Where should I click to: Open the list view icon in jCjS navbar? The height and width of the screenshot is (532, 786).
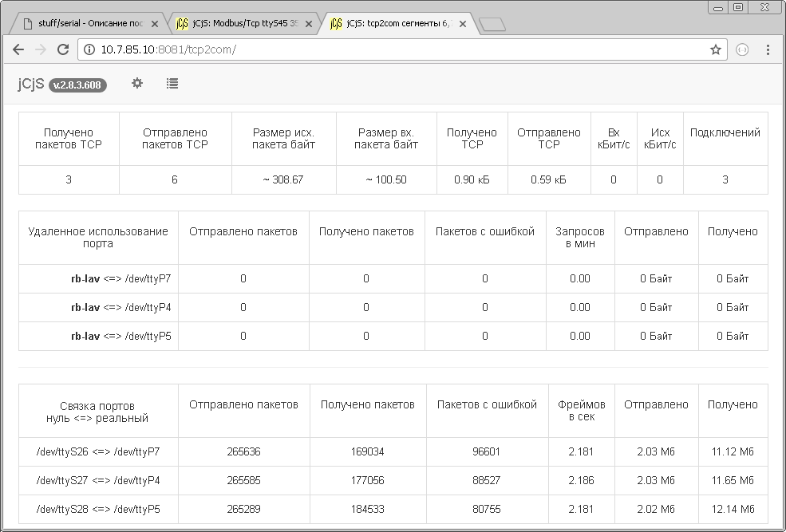coord(172,83)
